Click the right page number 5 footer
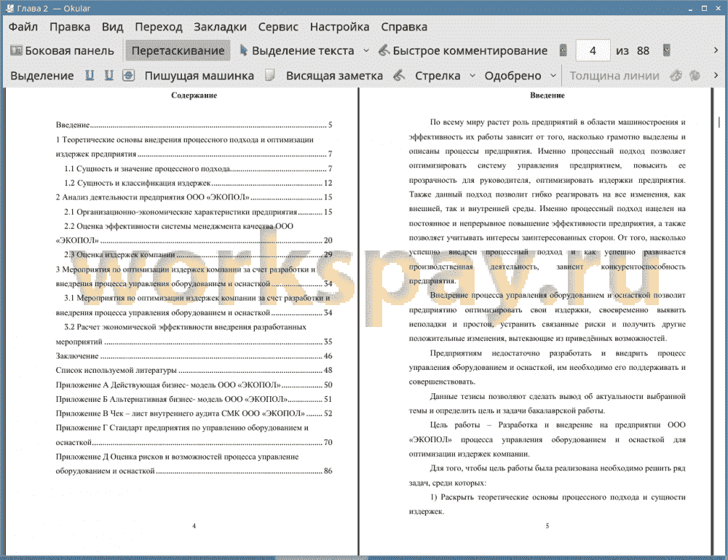This screenshot has height=560, width=728. click(547, 526)
